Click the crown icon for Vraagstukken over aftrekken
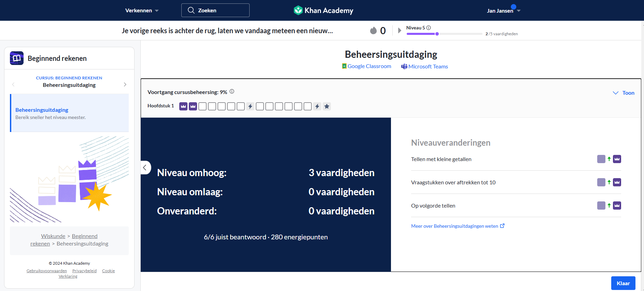 [x=617, y=182]
